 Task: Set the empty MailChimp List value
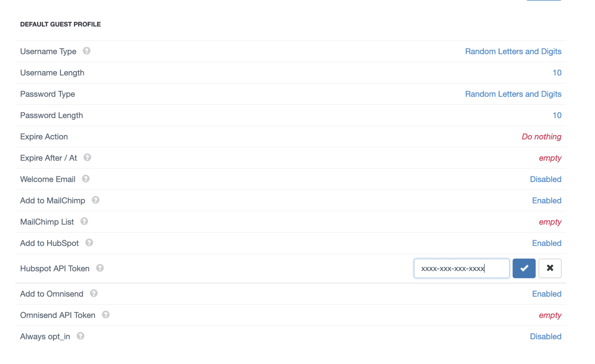click(x=550, y=222)
